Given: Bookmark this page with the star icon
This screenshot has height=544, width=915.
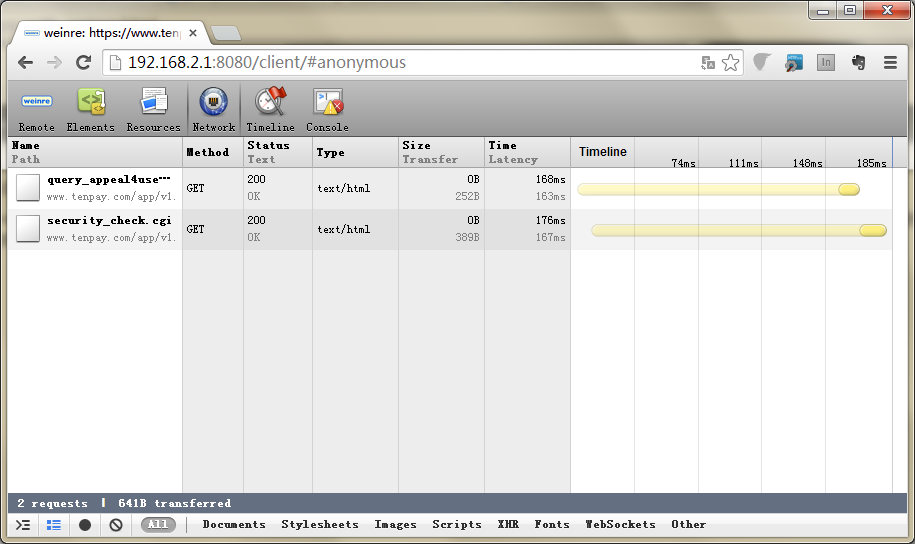Looking at the screenshot, I should coord(731,62).
